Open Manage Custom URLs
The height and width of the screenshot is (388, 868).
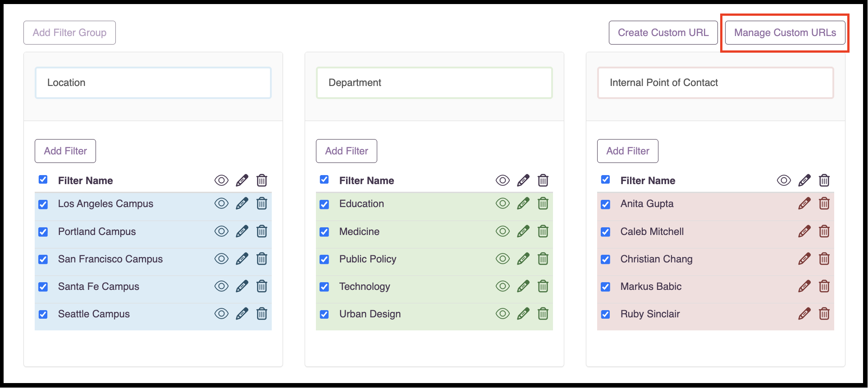tap(785, 32)
